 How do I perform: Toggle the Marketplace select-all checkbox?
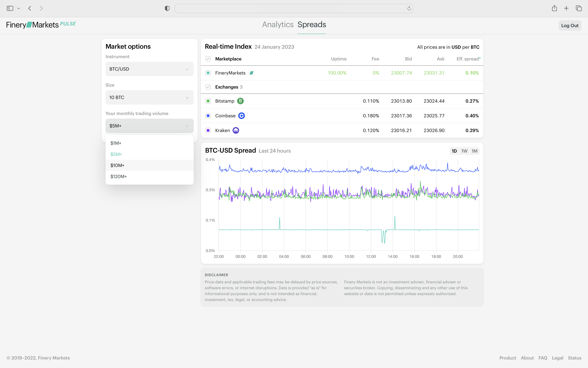(208, 59)
